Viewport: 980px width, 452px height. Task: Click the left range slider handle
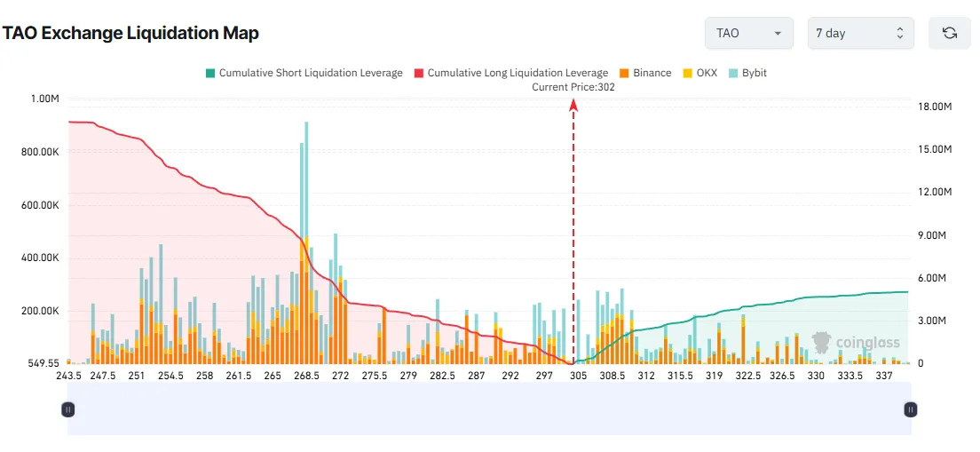[x=68, y=409]
